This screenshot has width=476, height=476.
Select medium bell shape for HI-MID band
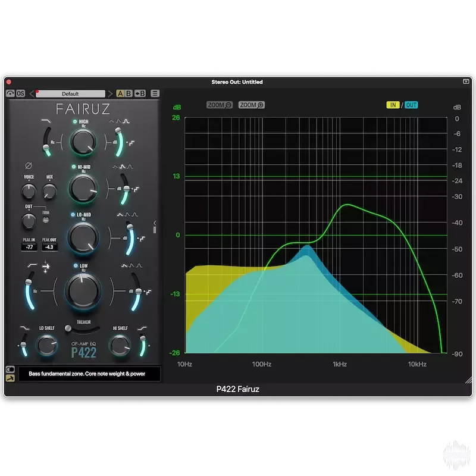[x=123, y=167]
